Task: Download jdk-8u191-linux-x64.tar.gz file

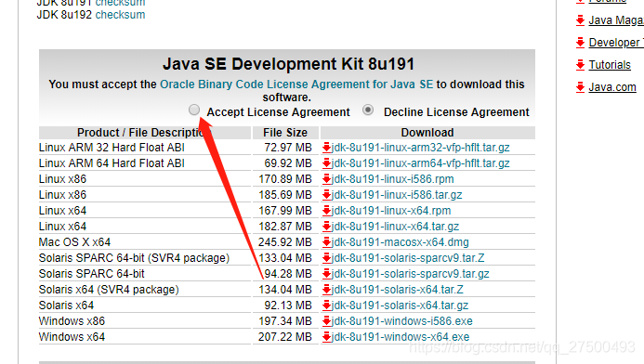Action: 395,227
